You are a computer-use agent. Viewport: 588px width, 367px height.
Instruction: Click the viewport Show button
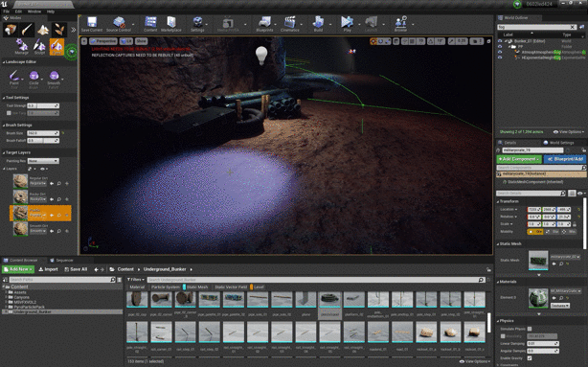(141, 41)
